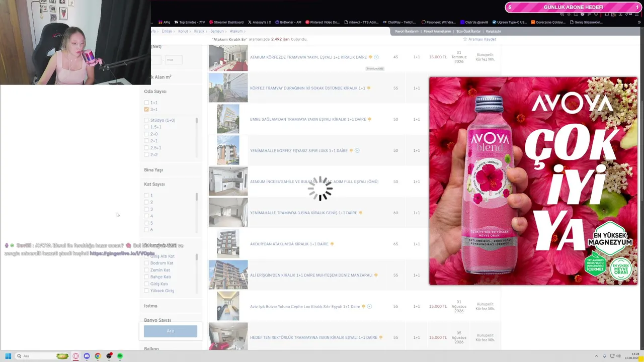644x362 pixels.
Task: Open the Coverzone Çoklayıcı bookmark
Action: click(x=548, y=22)
